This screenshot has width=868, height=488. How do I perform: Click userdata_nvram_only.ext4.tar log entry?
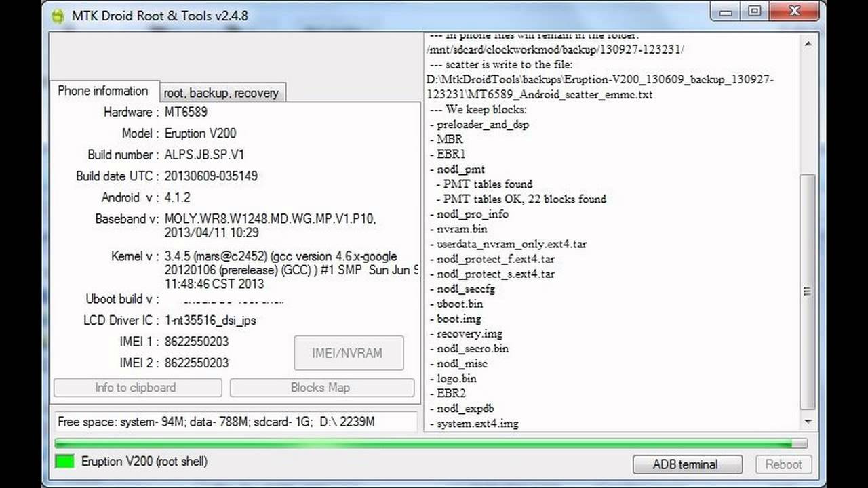pyautogui.click(x=509, y=244)
